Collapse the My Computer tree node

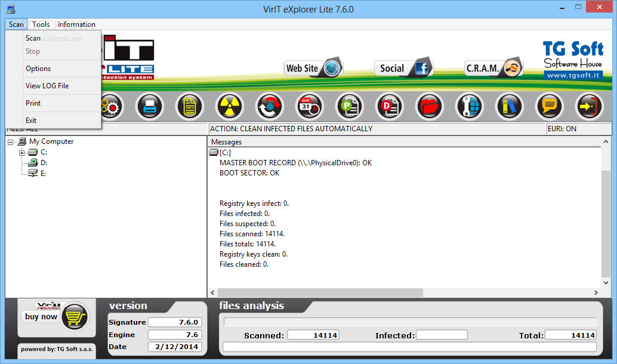(11, 142)
